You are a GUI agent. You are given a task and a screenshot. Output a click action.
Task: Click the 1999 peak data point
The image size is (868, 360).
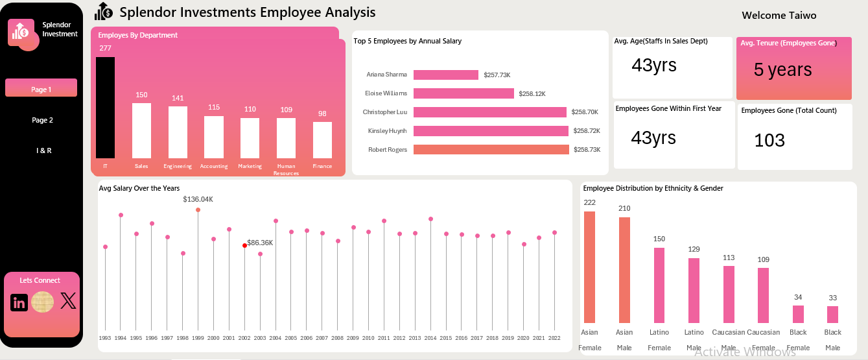click(198, 210)
